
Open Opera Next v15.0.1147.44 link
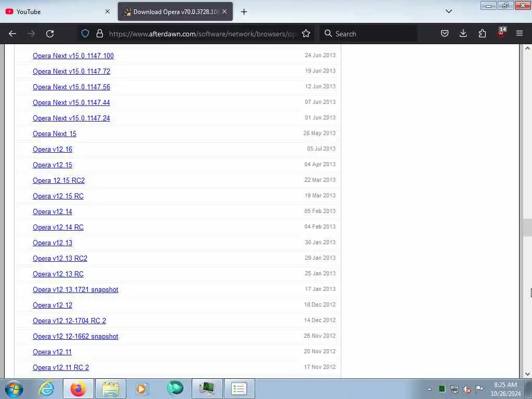click(71, 102)
